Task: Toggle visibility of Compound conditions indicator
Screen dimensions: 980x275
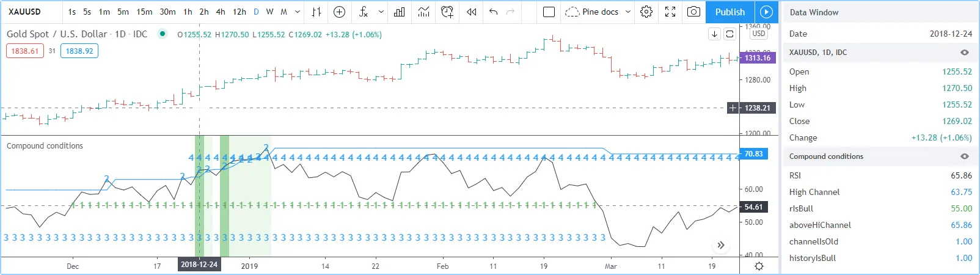Action: [x=965, y=156]
